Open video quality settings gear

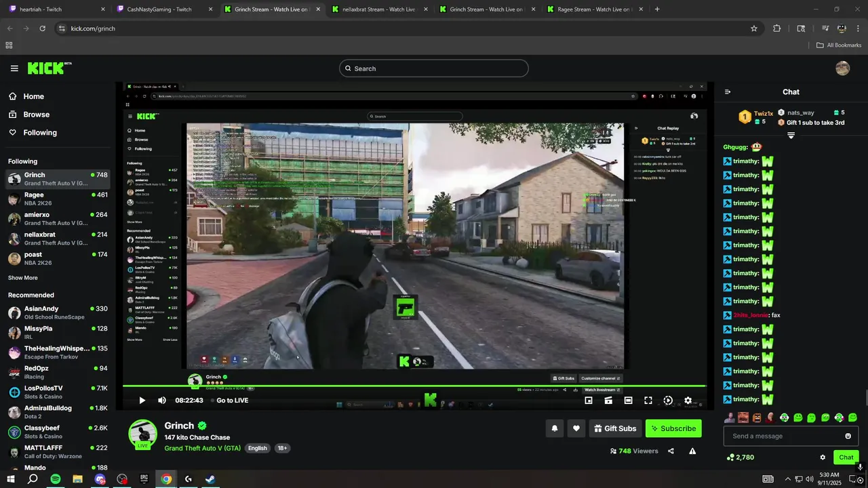point(688,401)
